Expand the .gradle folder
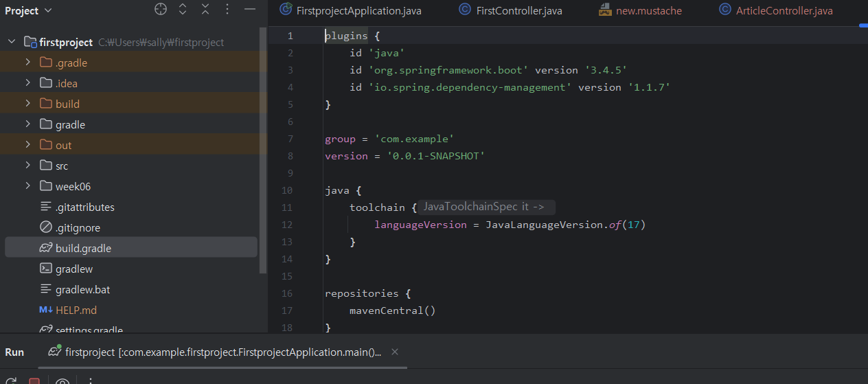868x384 pixels. (27, 63)
